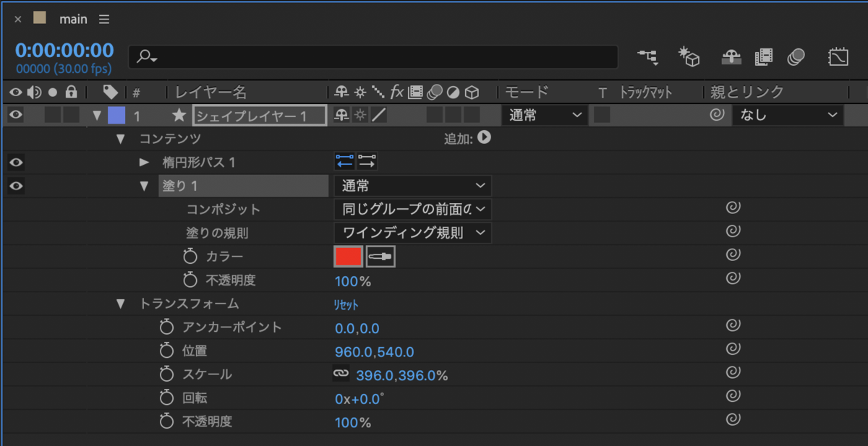Open the 追加 shape options menu

pos(485,138)
